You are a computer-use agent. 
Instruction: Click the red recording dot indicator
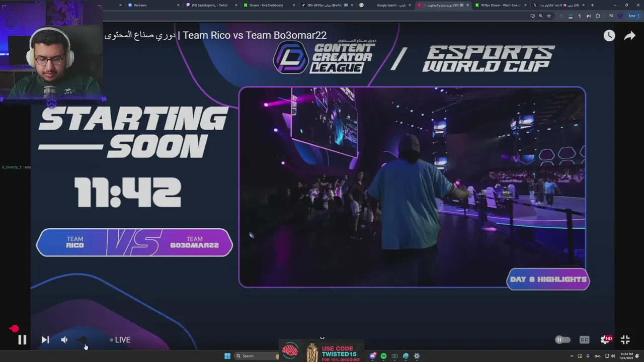(14, 329)
